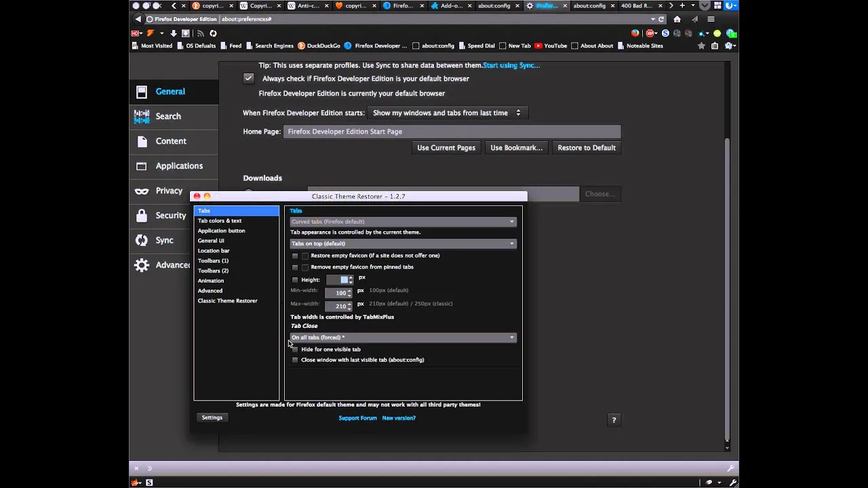Open the startup behavior 'Show my windows' dropdown
Viewport: 868px width, 488px height.
447,113
